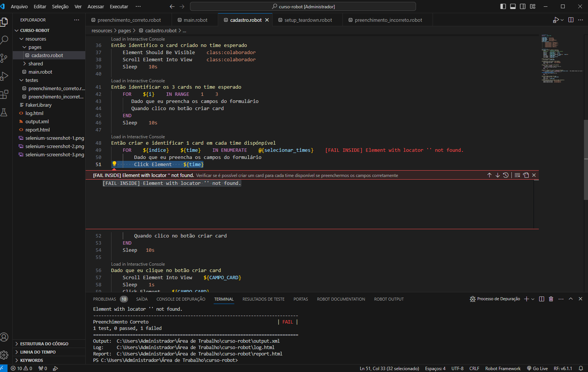The width and height of the screenshot is (588, 372).
Task: Go back with the navigation arrow
Action: (x=172, y=6)
